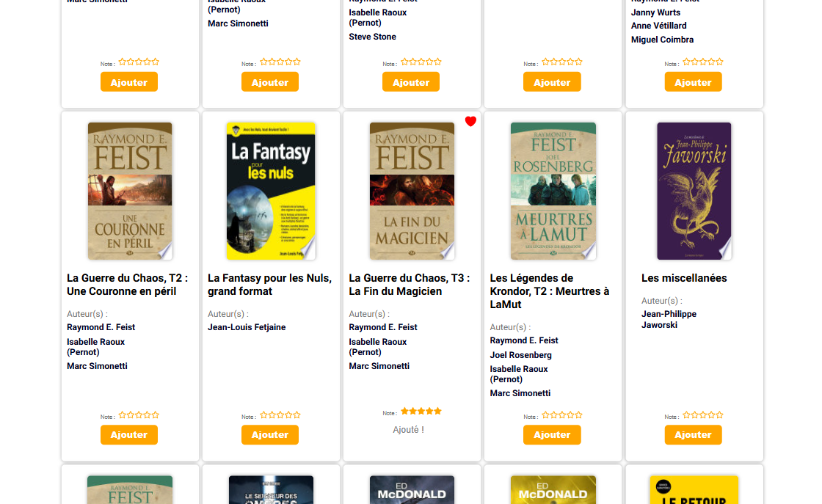The image size is (822, 504).
Task: Click 'Note :' label on Les miscellanées card
Action: coord(672,417)
